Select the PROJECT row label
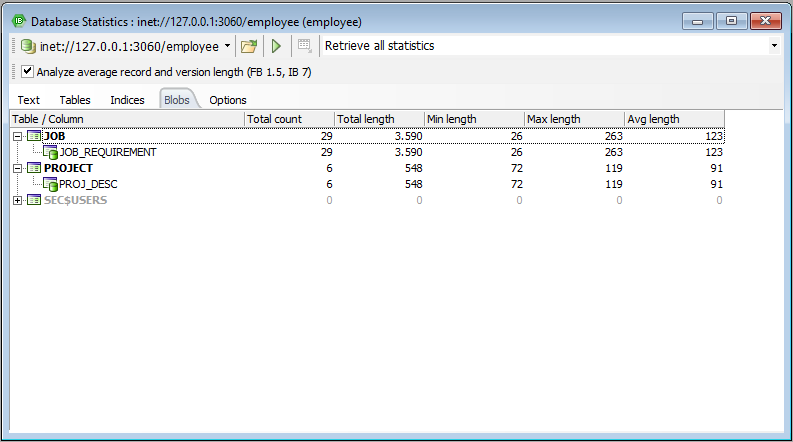 tap(68, 168)
